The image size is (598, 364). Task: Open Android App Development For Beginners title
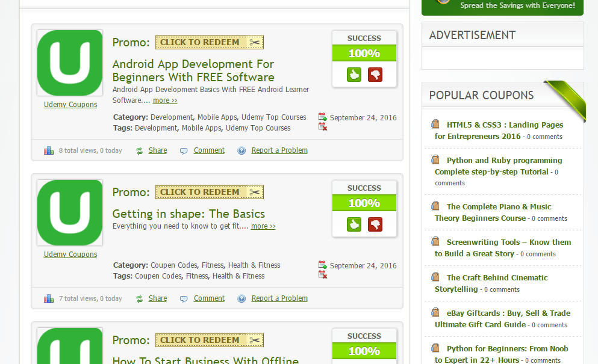tap(193, 70)
